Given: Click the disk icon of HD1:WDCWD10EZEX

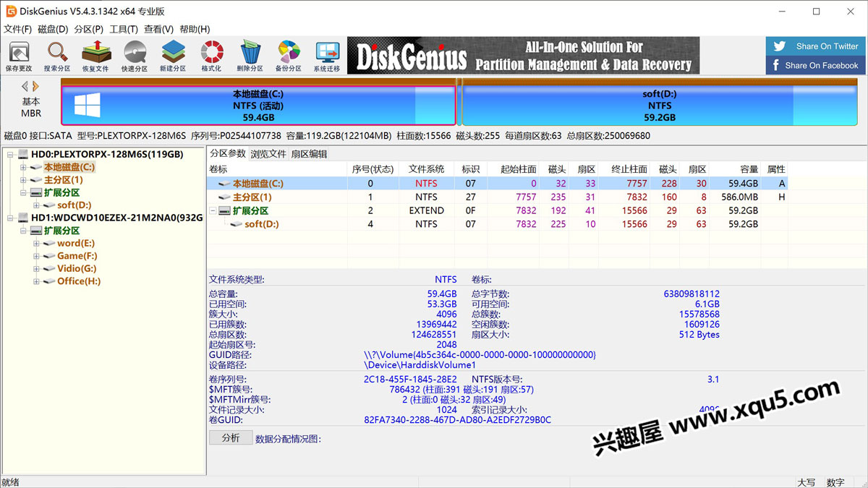Looking at the screenshot, I should (x=23, y=218).
